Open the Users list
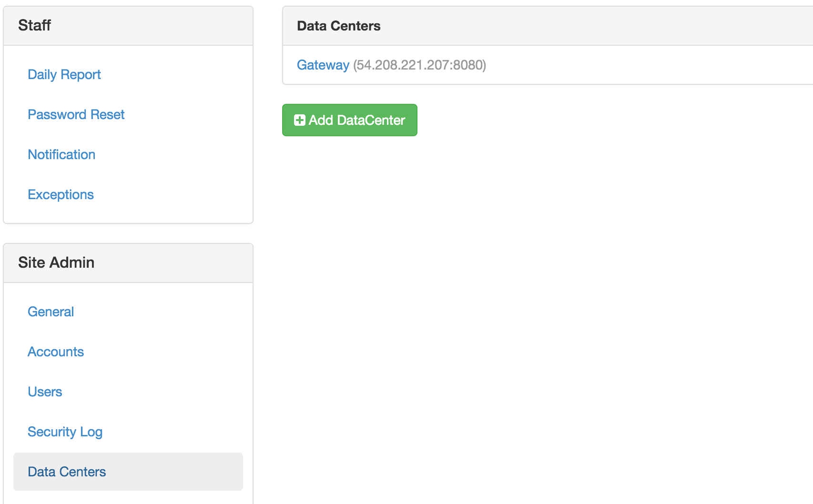 [x=45, y=392]
